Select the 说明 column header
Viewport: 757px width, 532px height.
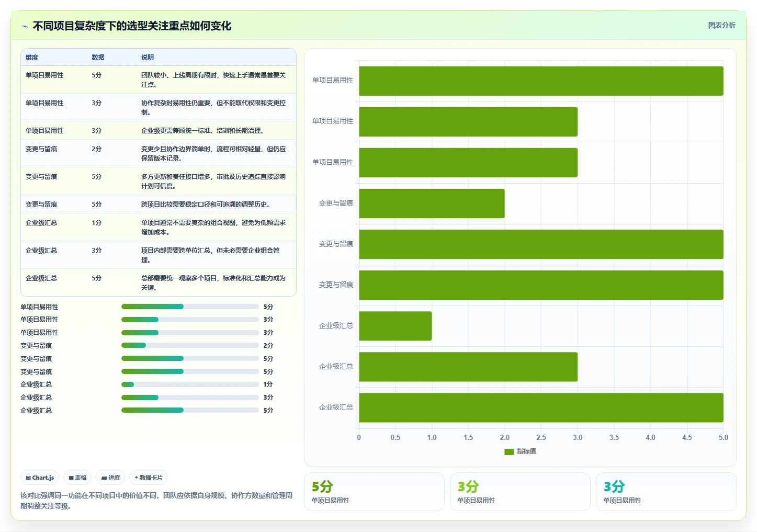pyautogui.click(x=148, y=58)
